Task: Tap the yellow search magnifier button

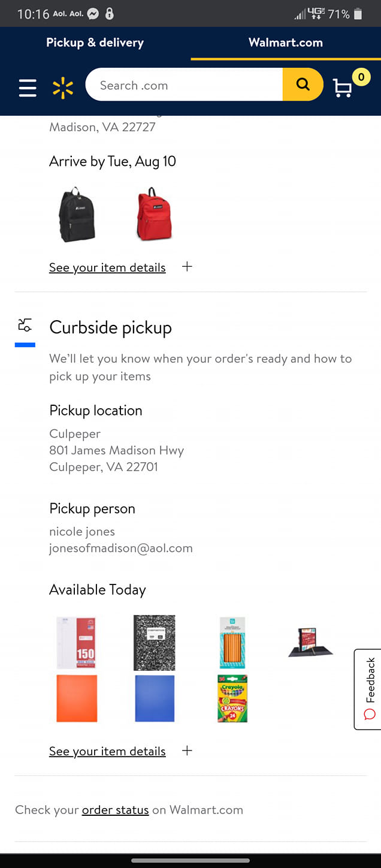Action: (303, 85)
